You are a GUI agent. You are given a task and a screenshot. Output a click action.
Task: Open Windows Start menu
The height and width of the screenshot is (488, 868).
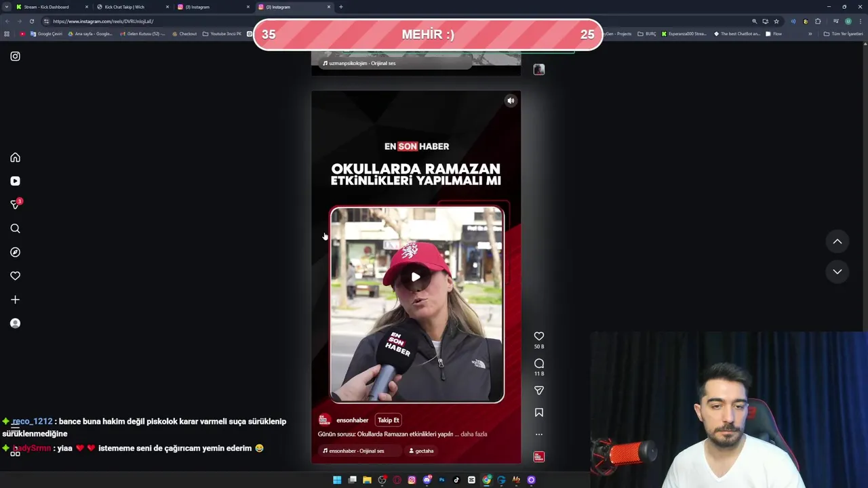[337, 480]
